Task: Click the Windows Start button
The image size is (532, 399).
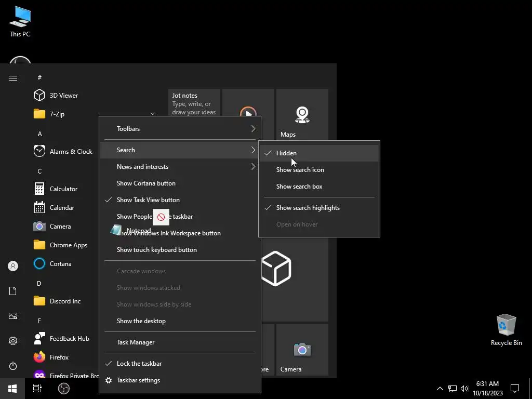Action: point(12,389)
